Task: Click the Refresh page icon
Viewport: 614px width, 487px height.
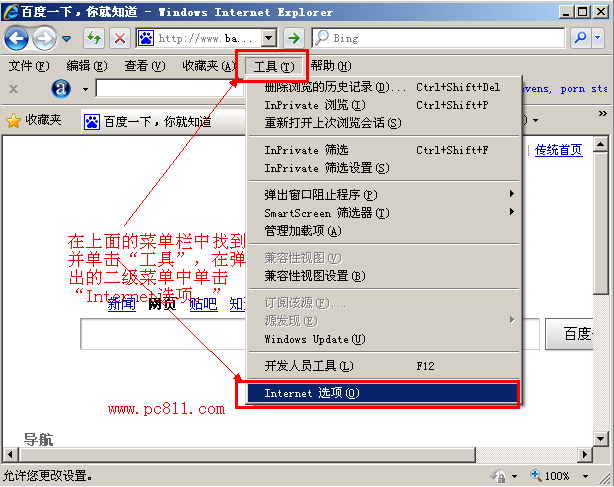Action: tap(94, 38)
